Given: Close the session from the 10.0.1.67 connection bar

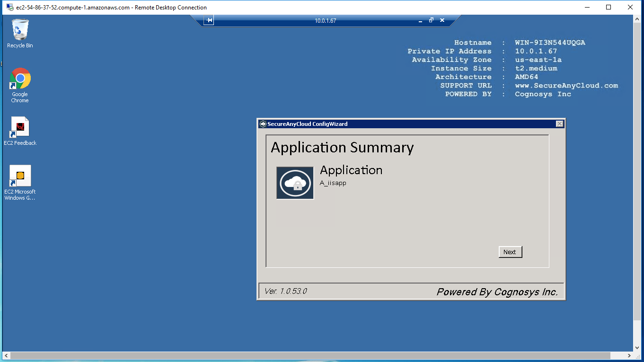Looking at the screenshot, I should (442, 20).
